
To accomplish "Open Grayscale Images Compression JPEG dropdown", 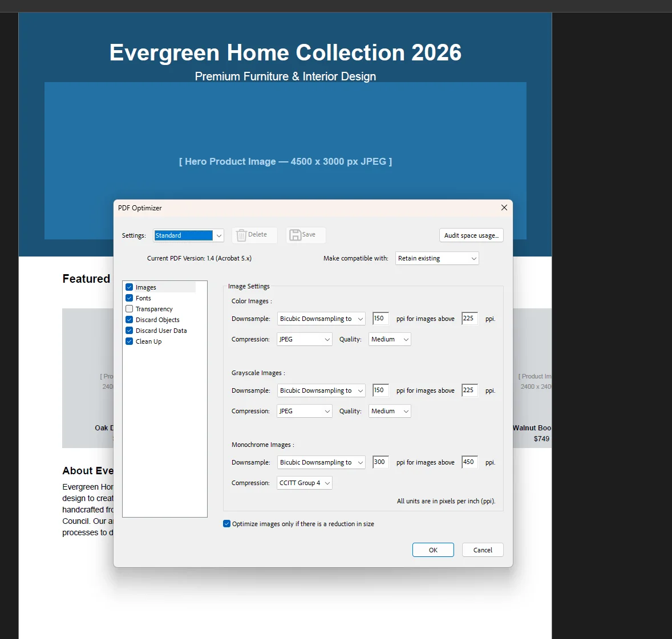I will (x=304, y=411).
